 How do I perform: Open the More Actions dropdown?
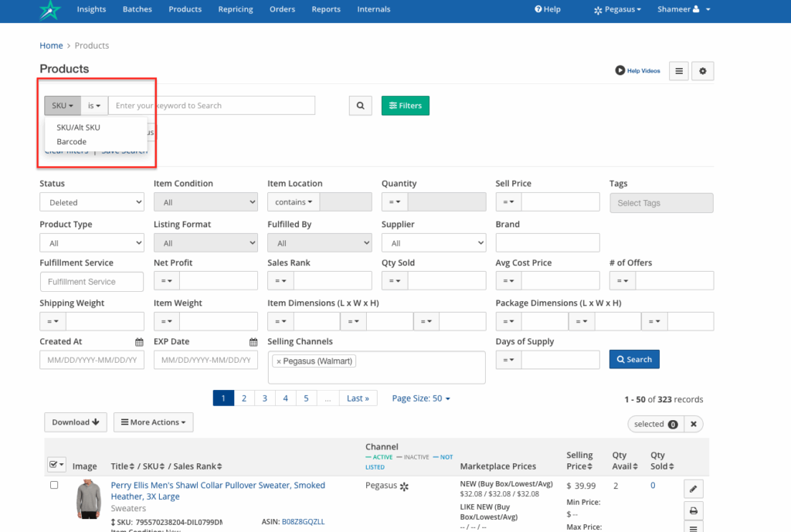[x=153, y=422]
